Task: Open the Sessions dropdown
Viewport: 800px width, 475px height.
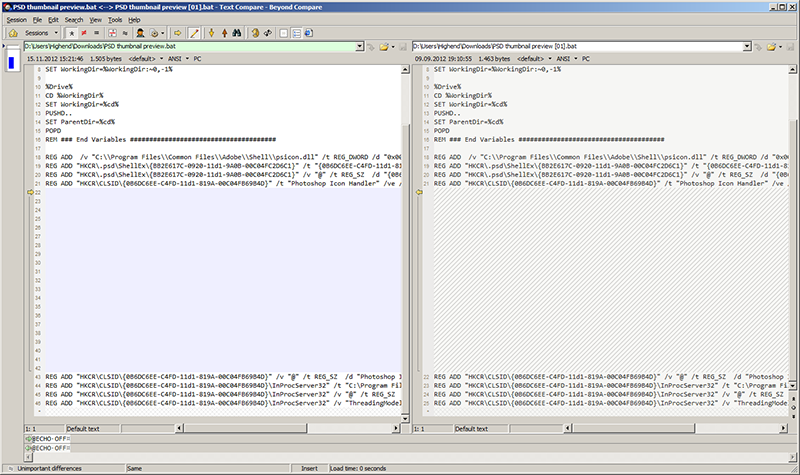Action: (x=40, y=32)
